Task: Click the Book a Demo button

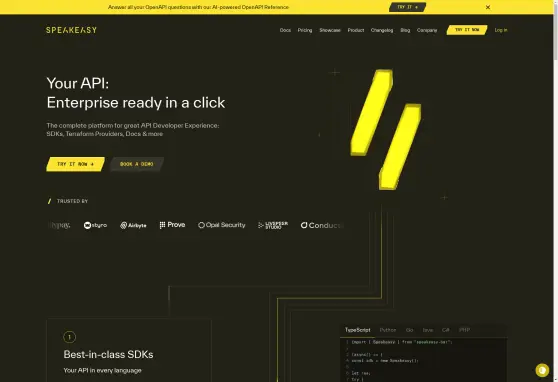Action: coord(137,164)
